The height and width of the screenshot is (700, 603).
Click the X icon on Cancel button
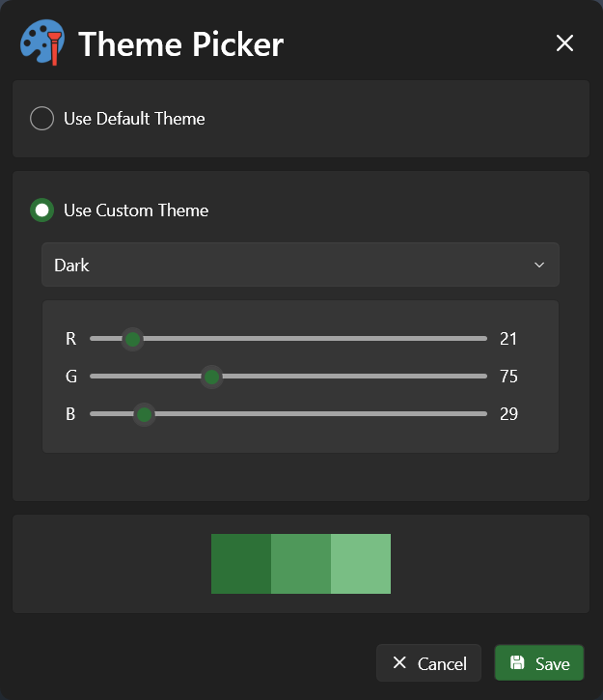[399, 663]
